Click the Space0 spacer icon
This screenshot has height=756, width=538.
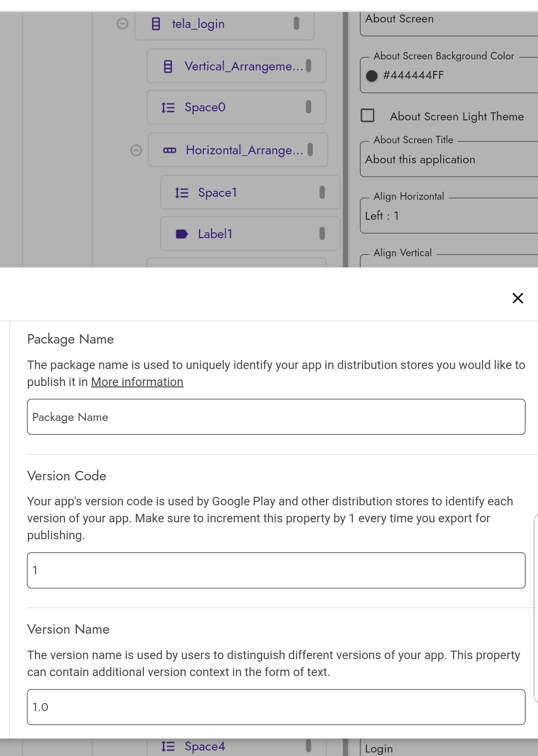click(168, 108)
